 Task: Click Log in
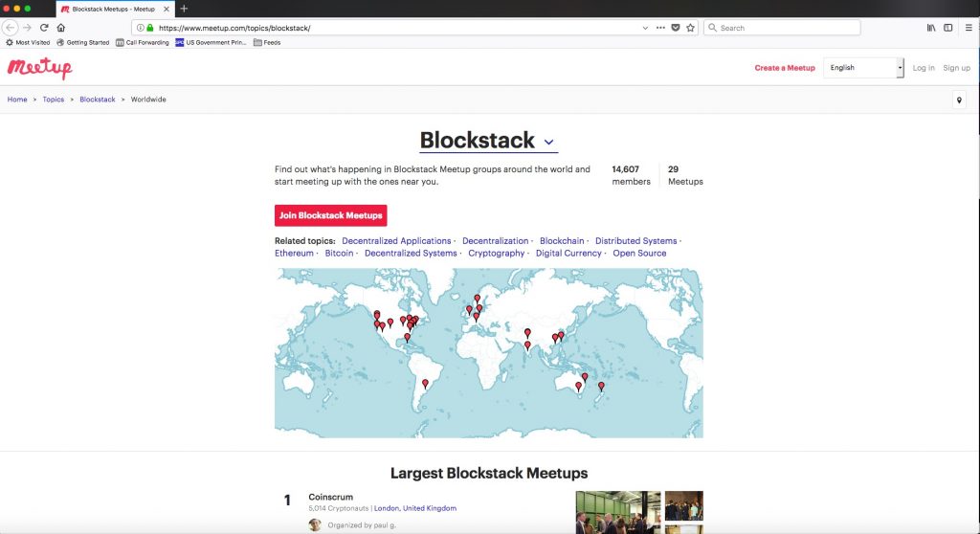924,68
